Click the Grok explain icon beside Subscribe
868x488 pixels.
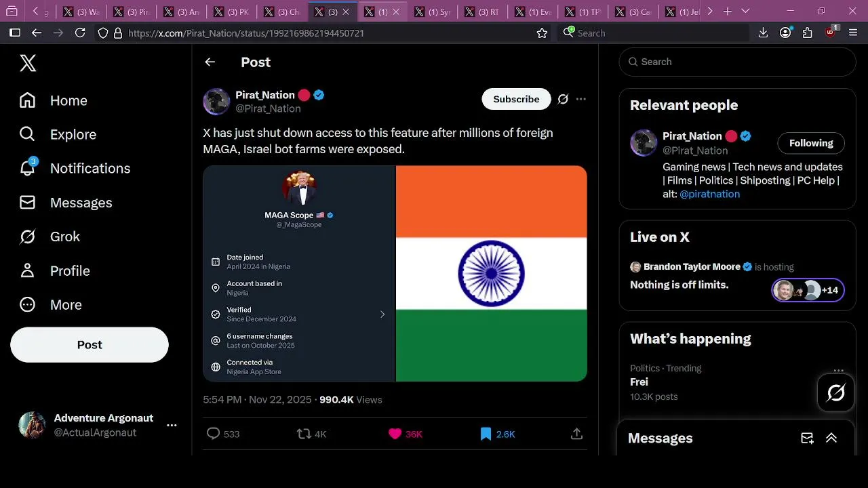(x=563, y=99)
